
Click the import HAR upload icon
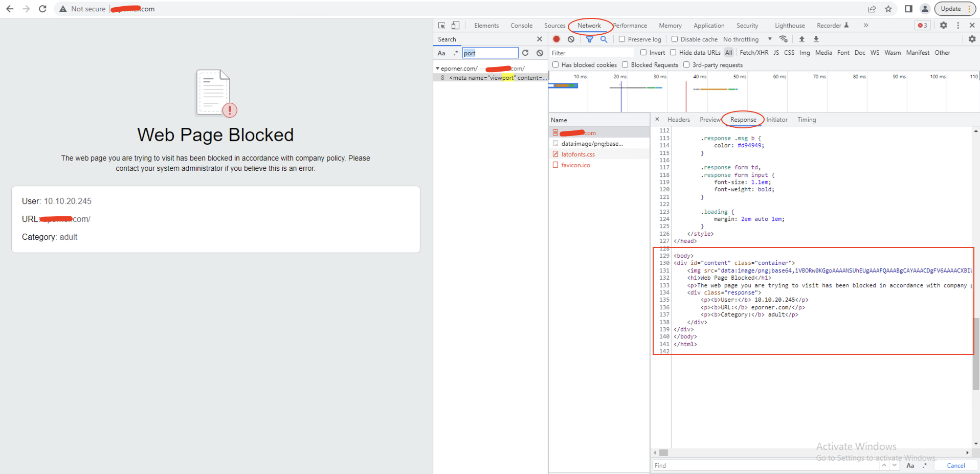coord(801,39)
